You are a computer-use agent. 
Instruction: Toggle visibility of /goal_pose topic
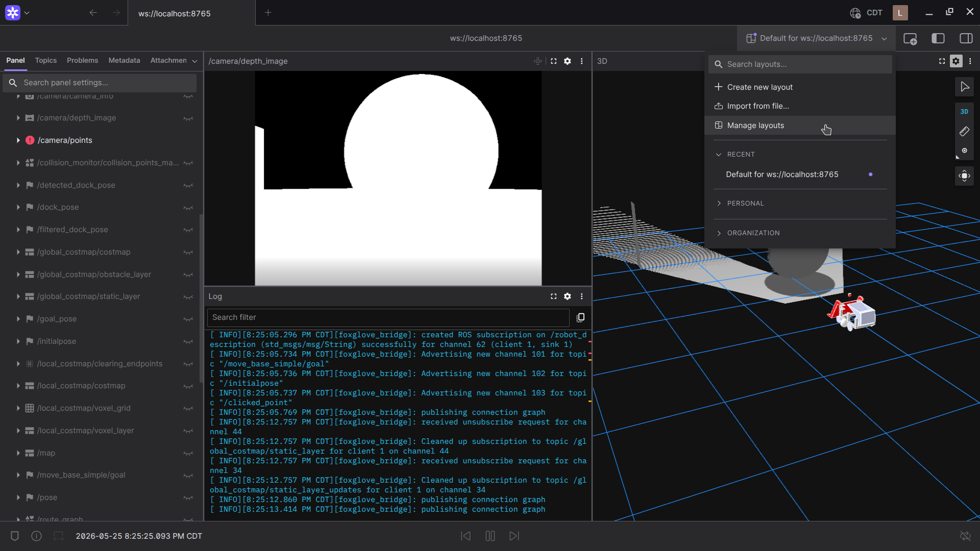coord(188,319)
